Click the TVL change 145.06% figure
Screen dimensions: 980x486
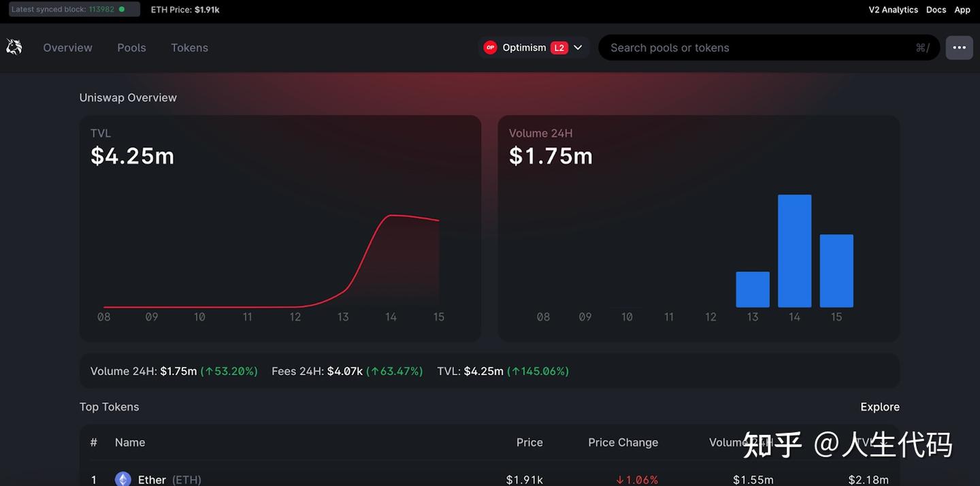click(538, 371)
